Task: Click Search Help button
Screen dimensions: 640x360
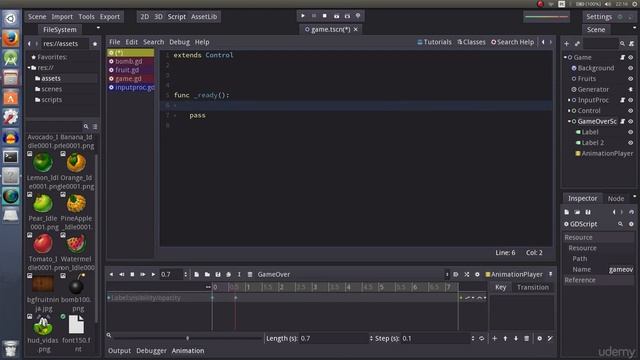Action: [513, 42]
